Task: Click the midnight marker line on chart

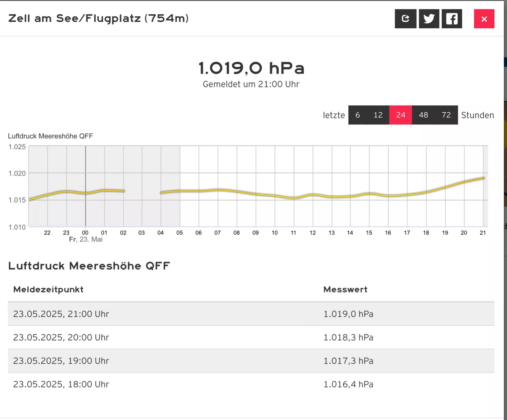Action: coord(85,186)
